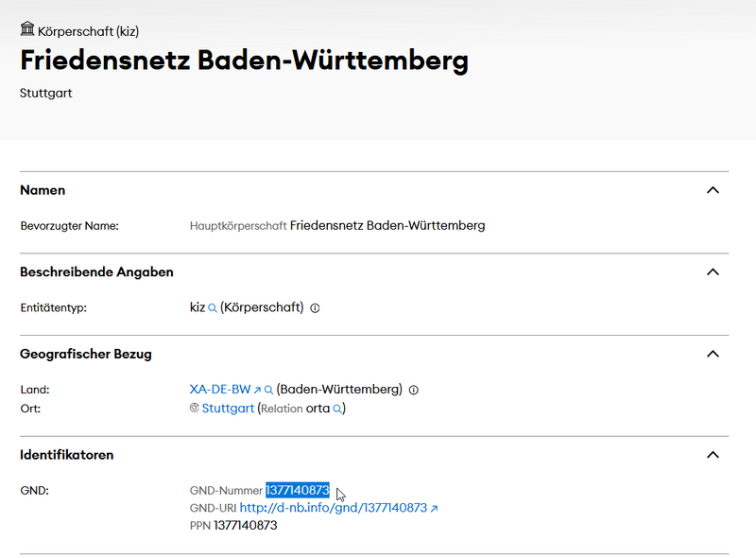Open GND-URI external arrow icon
The height and width of the screenshot is (558, 756).
(x=435, y=508)
